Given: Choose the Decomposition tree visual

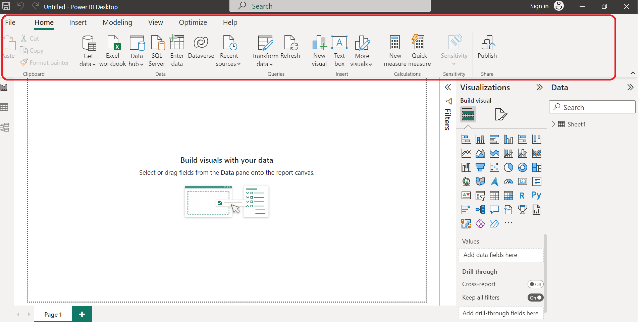Looking at the screenshot, I should coord(480,210).
